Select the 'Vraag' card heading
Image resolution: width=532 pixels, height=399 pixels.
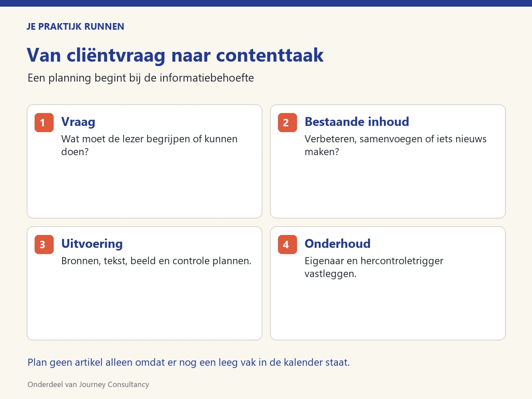tap(78, 122)
